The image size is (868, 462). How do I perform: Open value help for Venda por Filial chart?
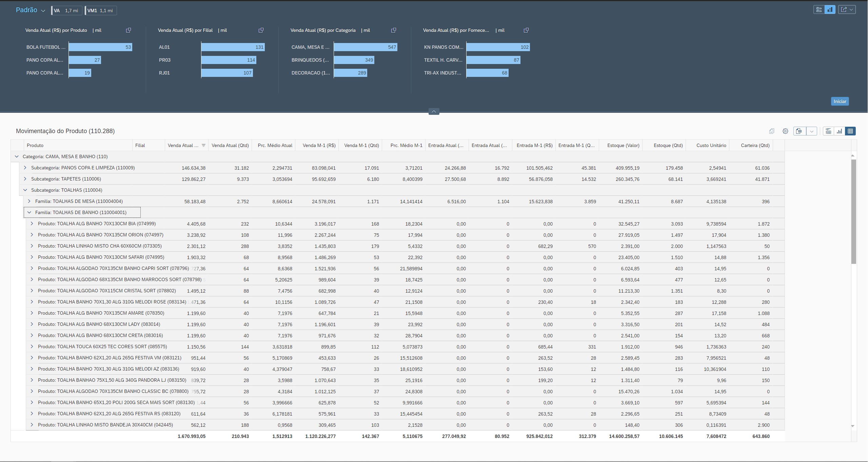[261, 30]
